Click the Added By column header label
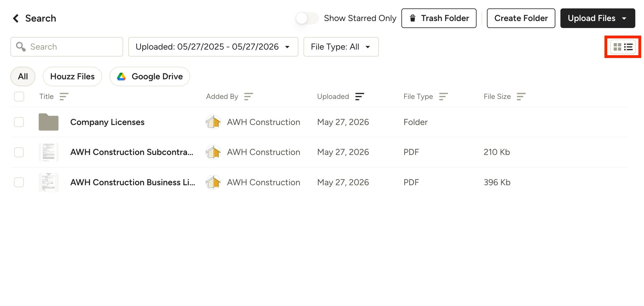This screenshot has height=306, width=644. point(222,97)
